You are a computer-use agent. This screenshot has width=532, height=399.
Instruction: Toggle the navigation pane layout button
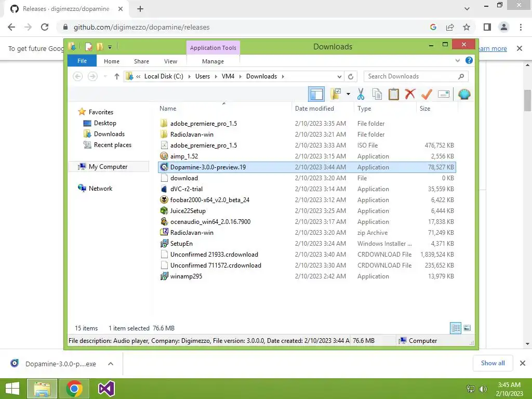coord(316,95)
